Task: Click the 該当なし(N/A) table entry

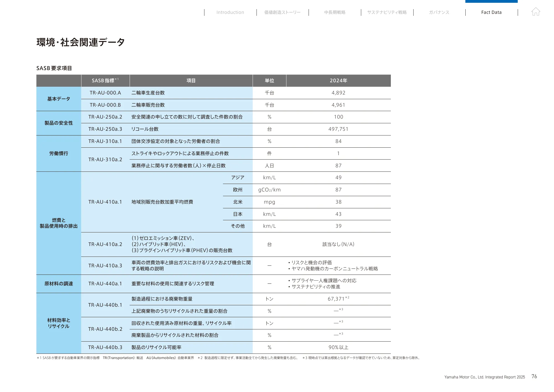Action: coord(338,244)
